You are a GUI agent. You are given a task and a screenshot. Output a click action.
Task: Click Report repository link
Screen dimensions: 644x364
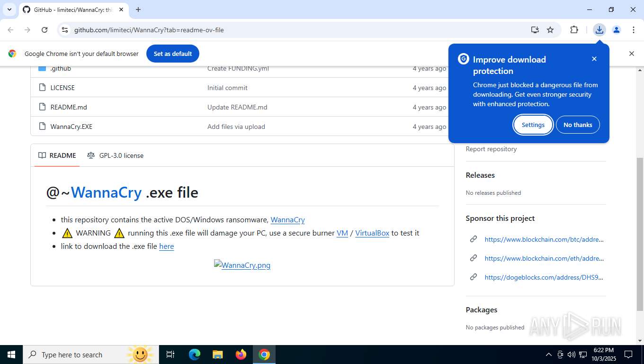click(491, 149)
